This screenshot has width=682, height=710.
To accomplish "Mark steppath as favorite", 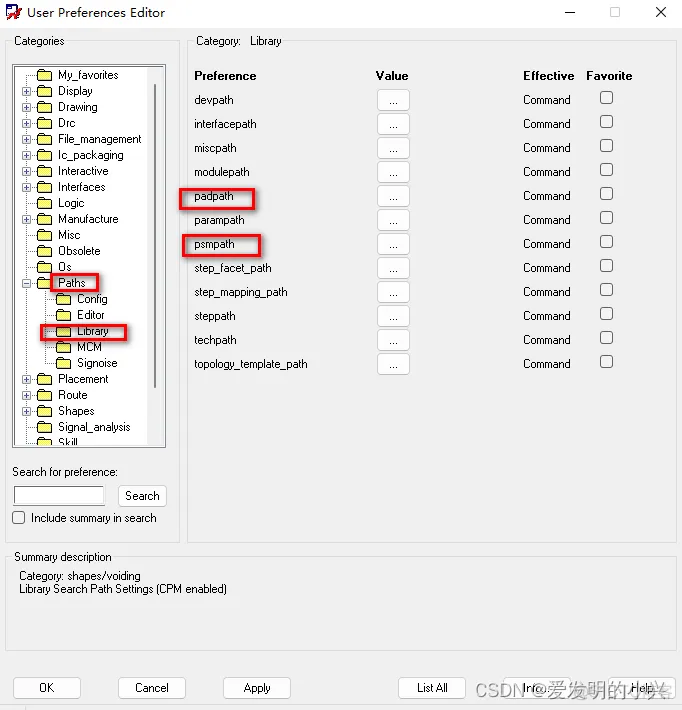I will 606,314.
